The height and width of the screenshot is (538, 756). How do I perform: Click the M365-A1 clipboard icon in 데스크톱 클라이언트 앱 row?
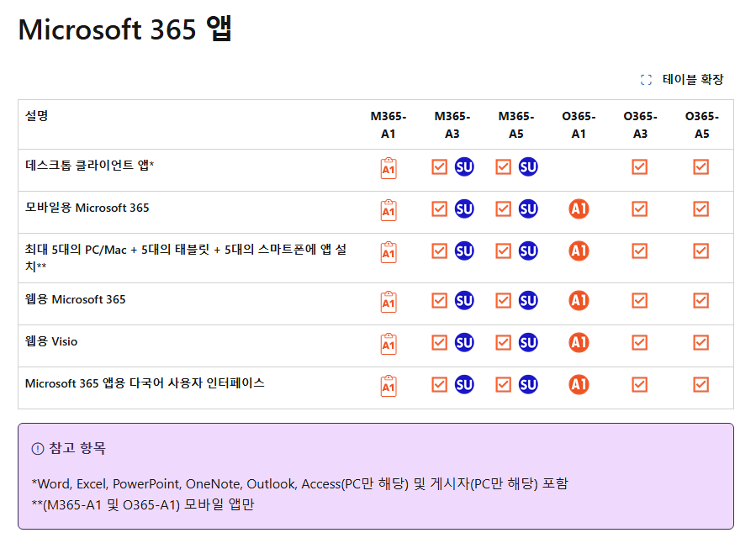coord(389,168)
